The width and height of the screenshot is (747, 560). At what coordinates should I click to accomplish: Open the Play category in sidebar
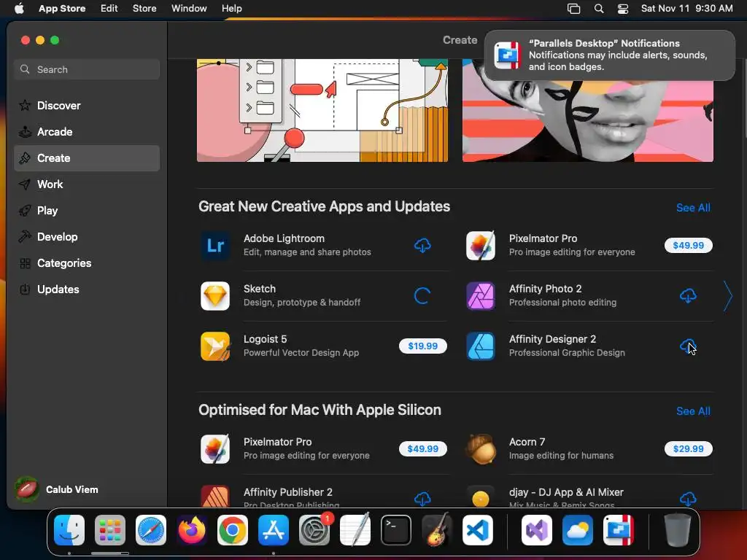point(87,211)
